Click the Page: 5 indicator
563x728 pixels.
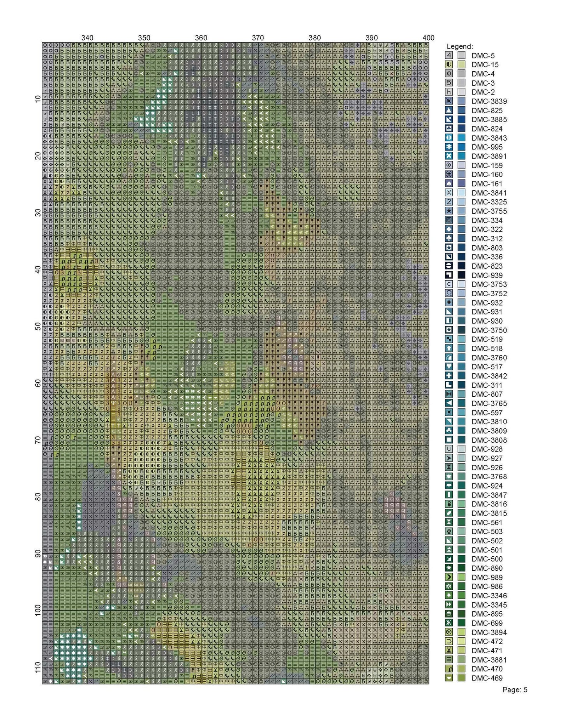pos(515,690)
